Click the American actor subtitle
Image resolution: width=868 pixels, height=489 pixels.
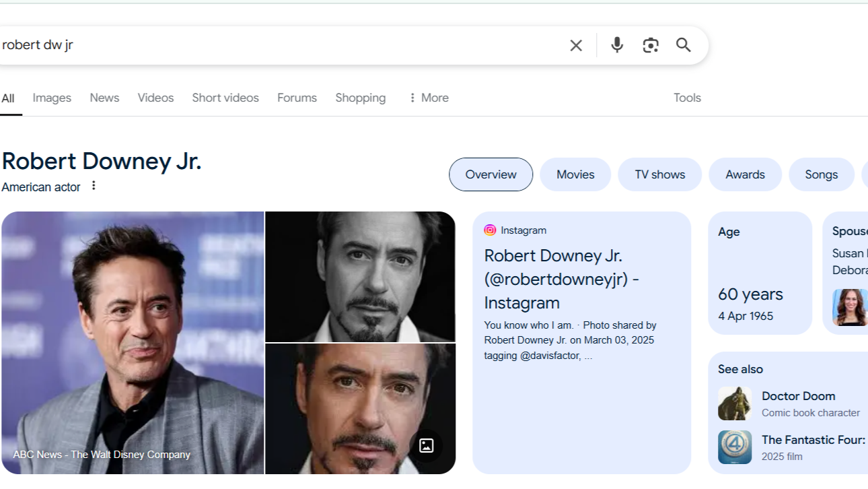click(x=41, y=187)
